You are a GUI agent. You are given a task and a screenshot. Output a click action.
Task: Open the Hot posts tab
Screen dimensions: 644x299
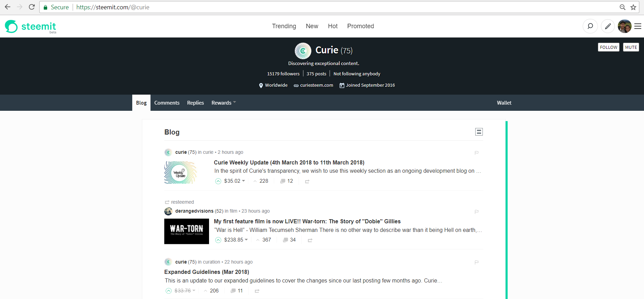coord(333,26)
